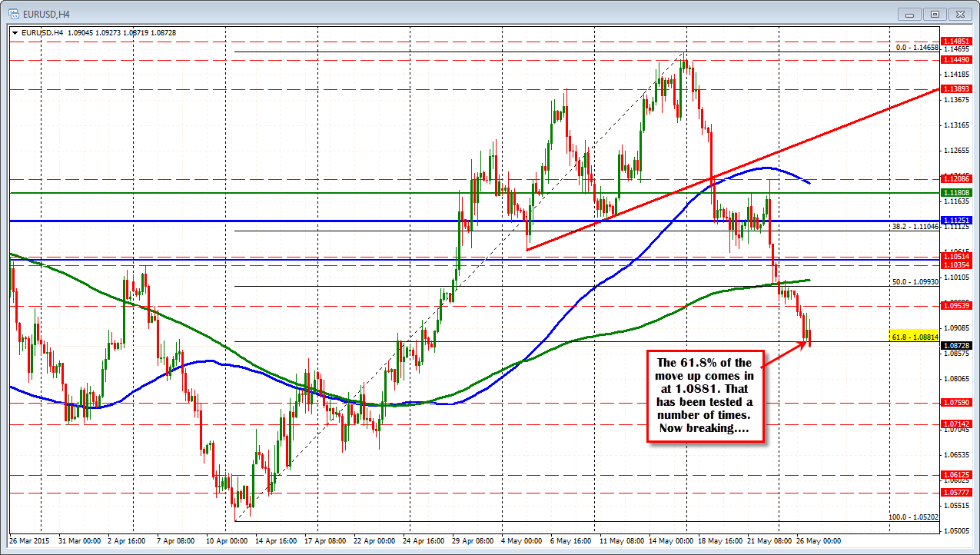Click the EURUSD,H4 OHLC text in chart corner
This screenshot has width=980, height=555.
pyautogui.click(x=98, y=32)
